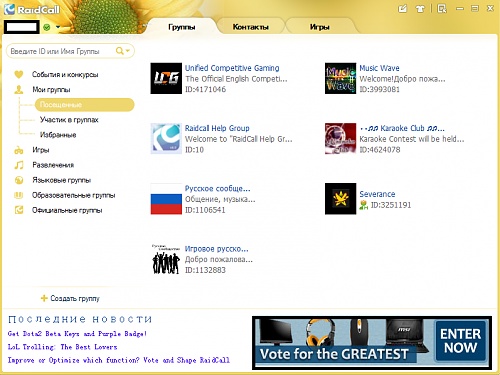The width and height of the screenshot is (500, 375).
Task: Click ID:1106541 text
Action: point(205,210)
